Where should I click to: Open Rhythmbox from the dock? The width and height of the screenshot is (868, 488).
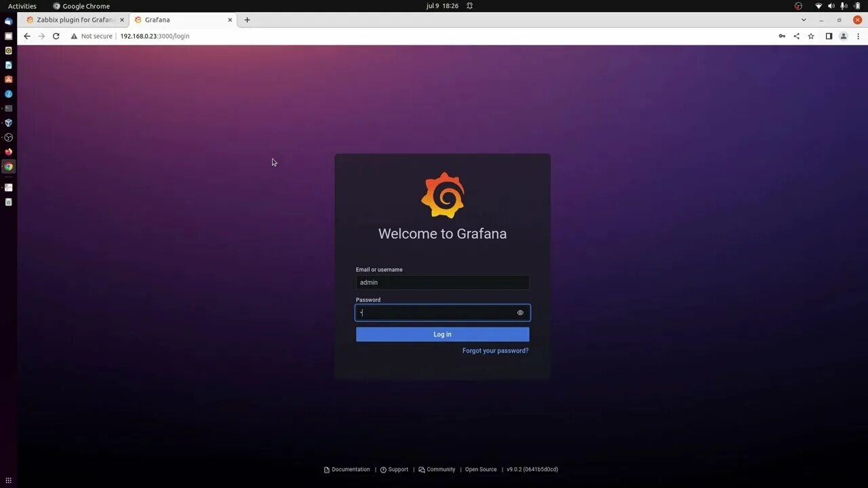coord(9,50)
